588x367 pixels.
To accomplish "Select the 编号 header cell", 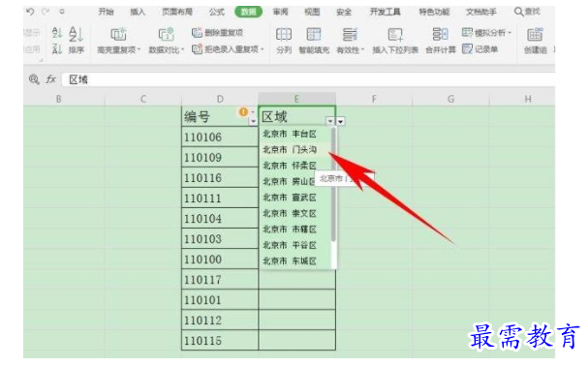I will [x=220, y=116].
